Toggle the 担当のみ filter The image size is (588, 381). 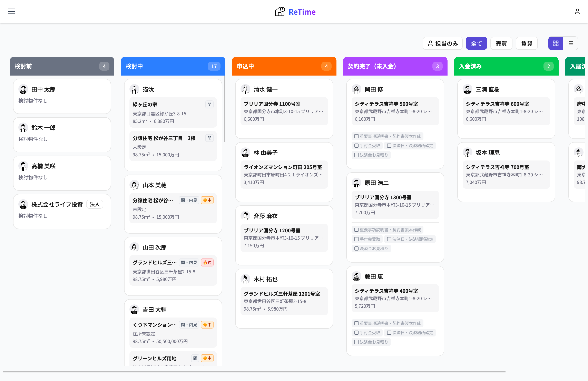(442, 43)
